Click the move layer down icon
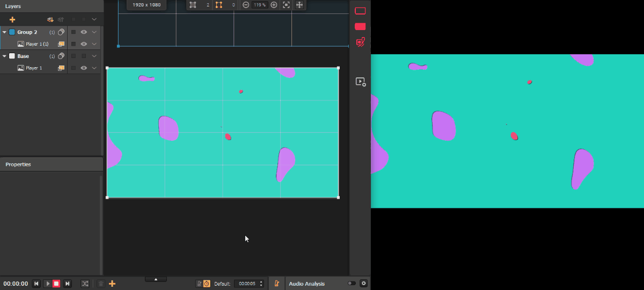The height and width of the screenshot is (290, 644). (50, 20)
